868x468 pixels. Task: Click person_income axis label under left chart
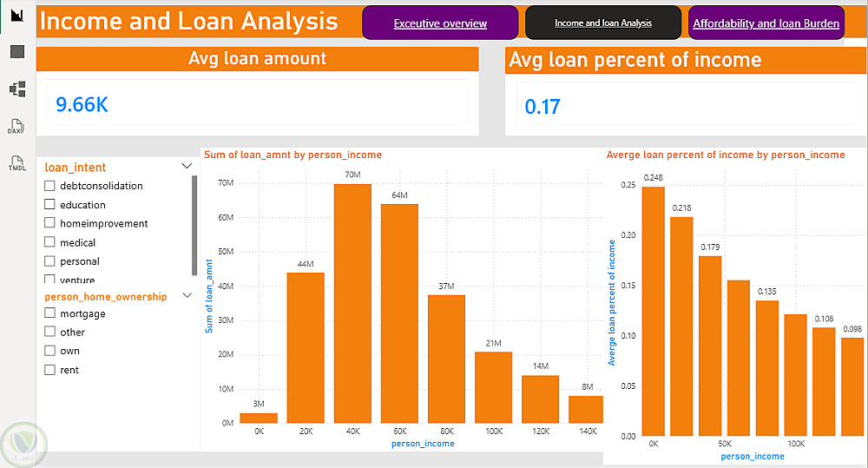coord(423,444)
